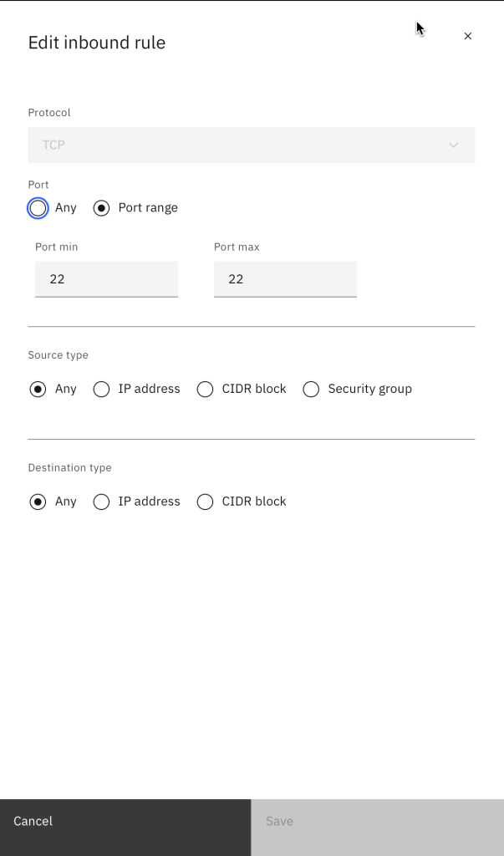Click the Port min label text
The height and width of the screenshot is (856, 504).
(57, 247)
